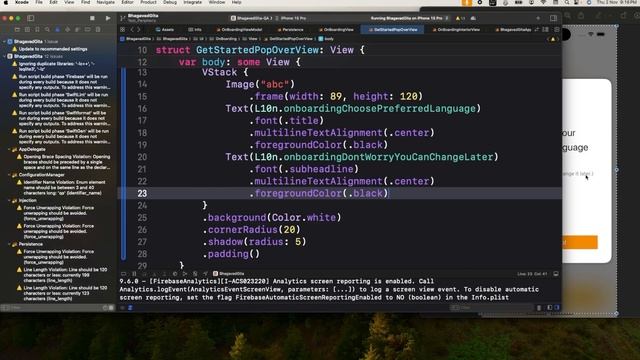Viewport: 640px width, 360px height.
Task: Add an editor split on the right
Action: [557, 30]
